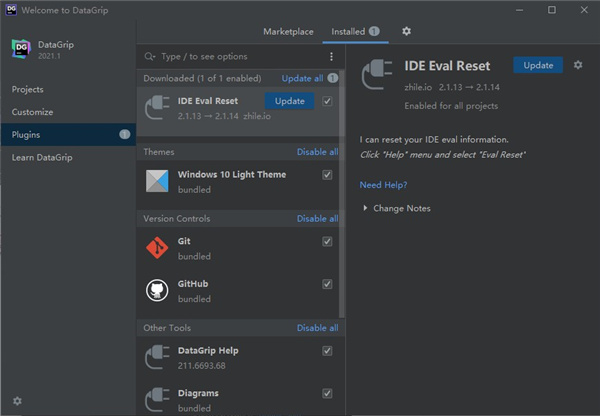Open the three-dot search options menu
The image size is (600, 416).
(331, 57)
